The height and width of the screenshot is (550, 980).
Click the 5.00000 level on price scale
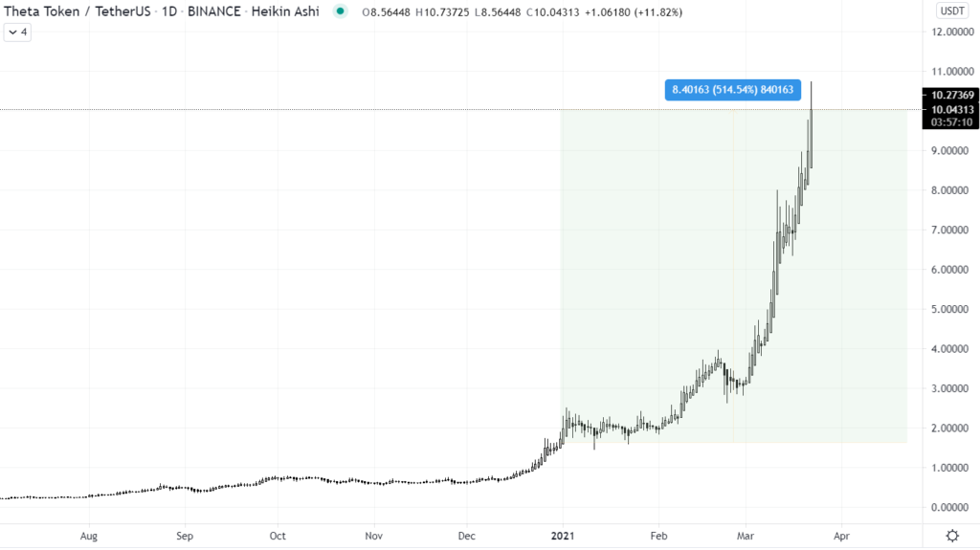949,309
